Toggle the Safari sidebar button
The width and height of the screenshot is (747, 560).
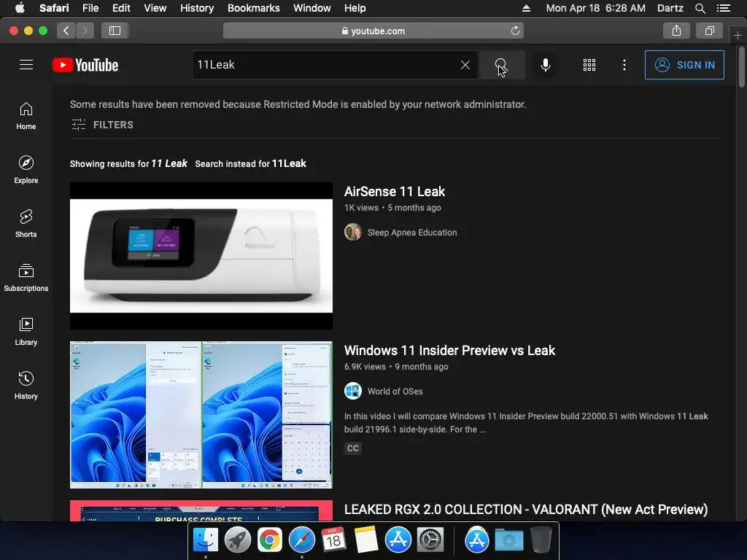click(115, 31)
